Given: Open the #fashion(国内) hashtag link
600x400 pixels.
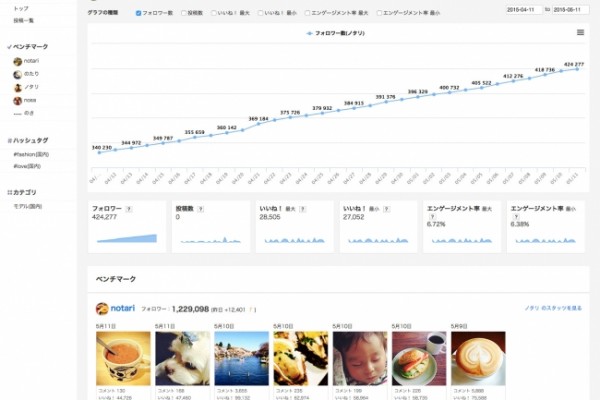Looking at the screenshot, I should [x=31, y=155].
